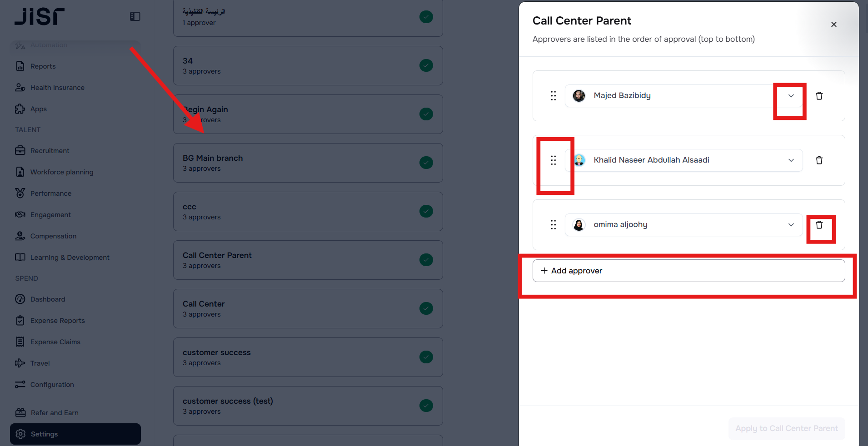The height and width of the screenshot is (446, 868).
Task: Click the Add approver button
Action: [x=688, y=271]
